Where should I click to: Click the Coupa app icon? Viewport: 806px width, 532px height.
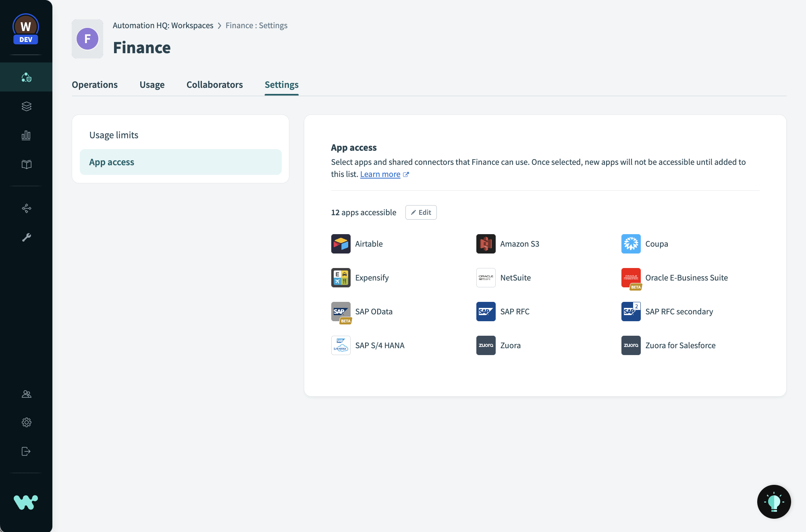[x=631, y=244]
